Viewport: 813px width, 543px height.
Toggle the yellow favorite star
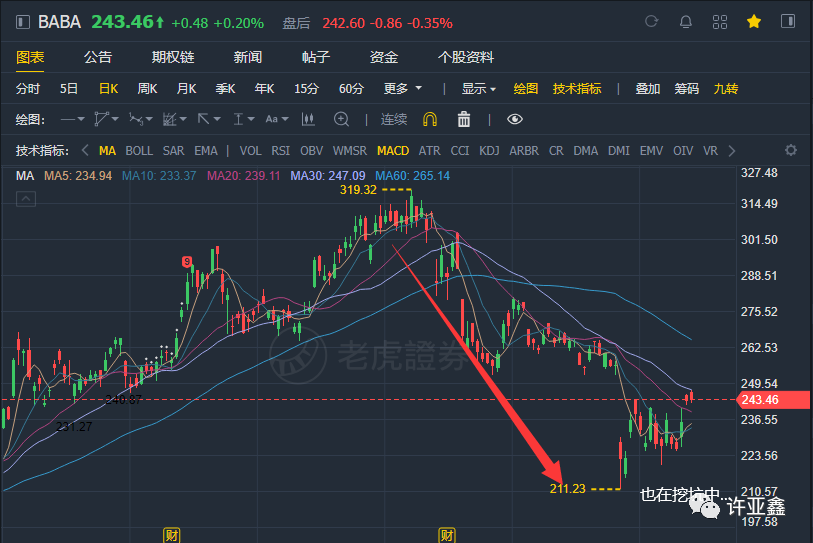point(754,21)
